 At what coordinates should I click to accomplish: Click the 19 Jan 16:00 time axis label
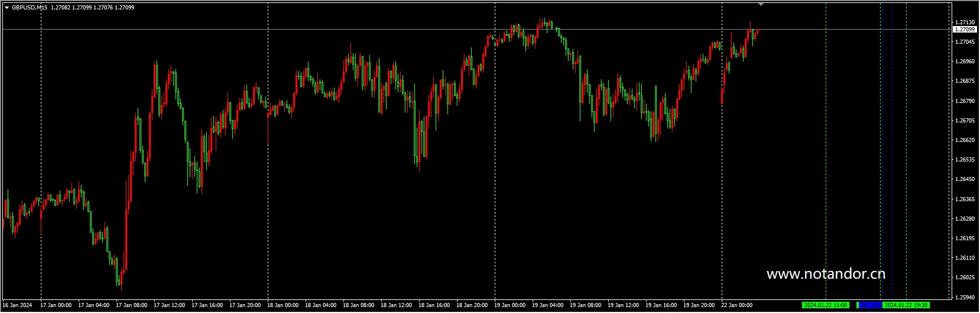(661, 305)
